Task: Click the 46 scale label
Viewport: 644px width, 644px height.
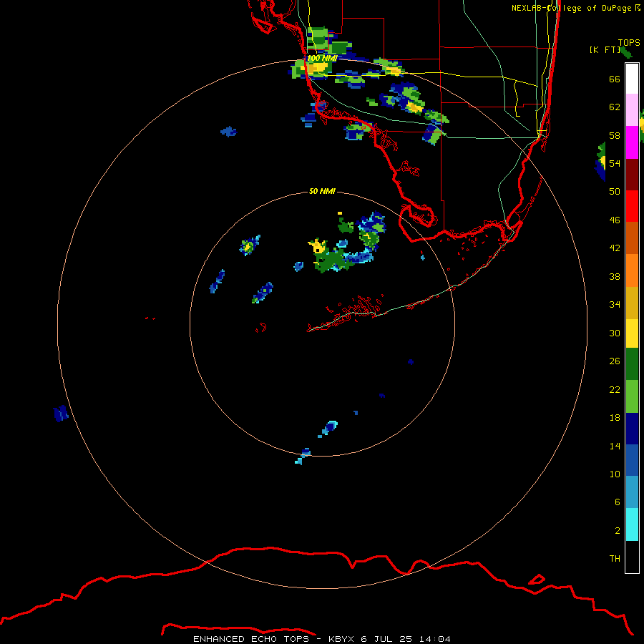Action: coord(615,220)
